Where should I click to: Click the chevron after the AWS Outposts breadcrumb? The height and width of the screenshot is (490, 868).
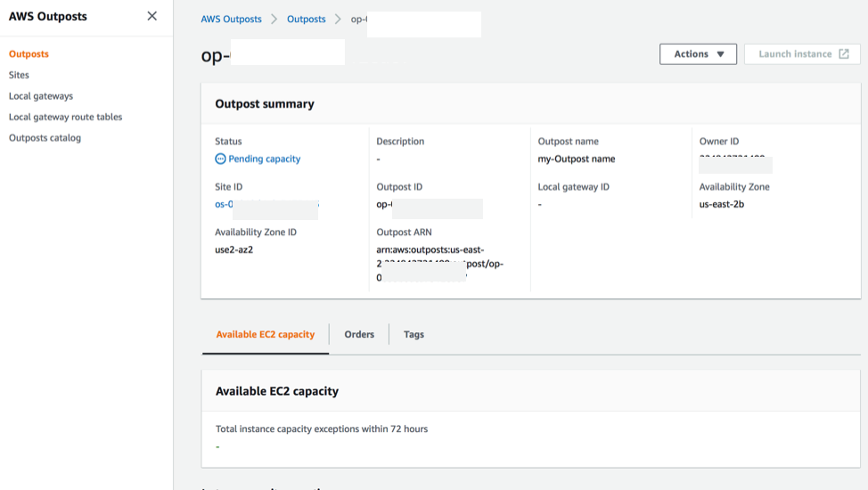(x=274, y=19)
